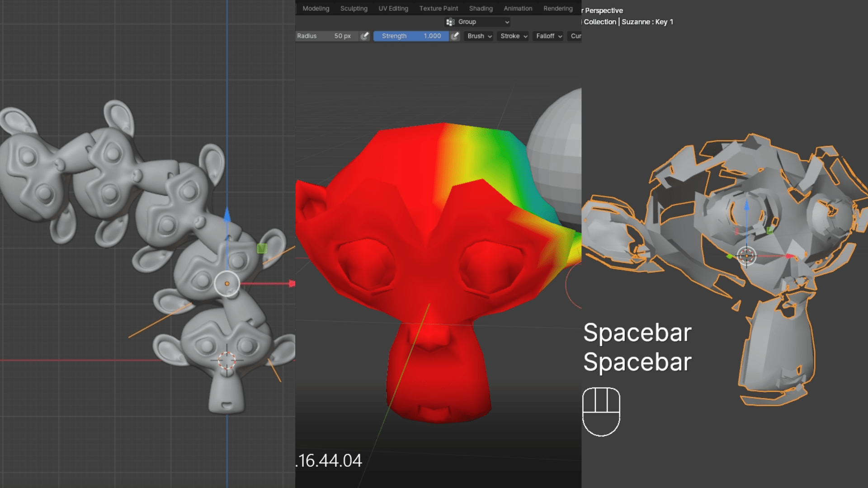The width and height of the screenshot is (868, 488).
Task: Click 3D cursor on the exploded Suzanne
Action: tap(746, 256)
